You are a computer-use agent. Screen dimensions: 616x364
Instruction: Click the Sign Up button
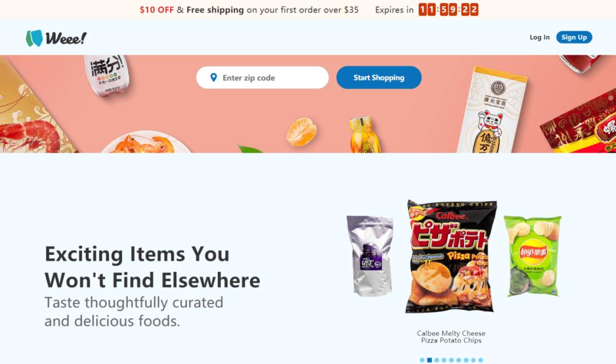tap(574, 37)
